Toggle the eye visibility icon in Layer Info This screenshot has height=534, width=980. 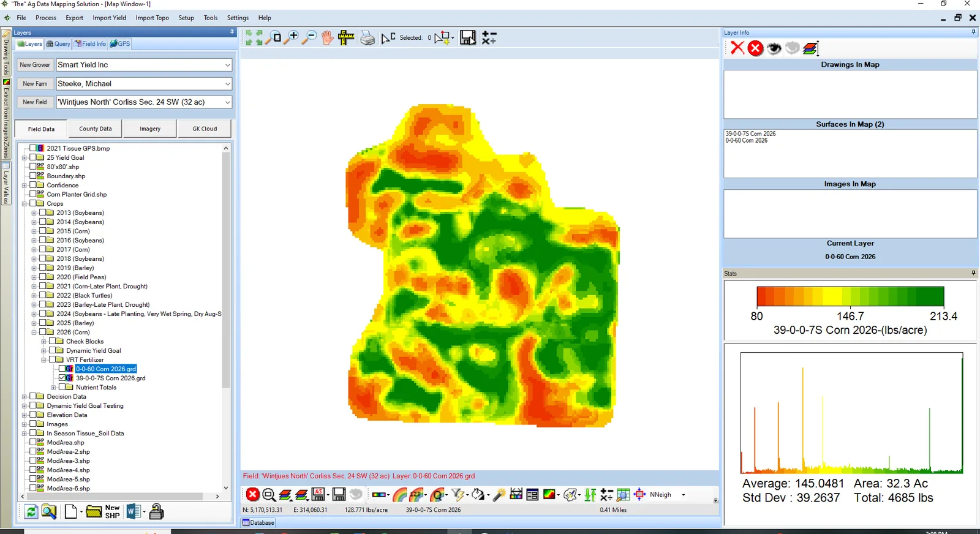pos(774,48)
